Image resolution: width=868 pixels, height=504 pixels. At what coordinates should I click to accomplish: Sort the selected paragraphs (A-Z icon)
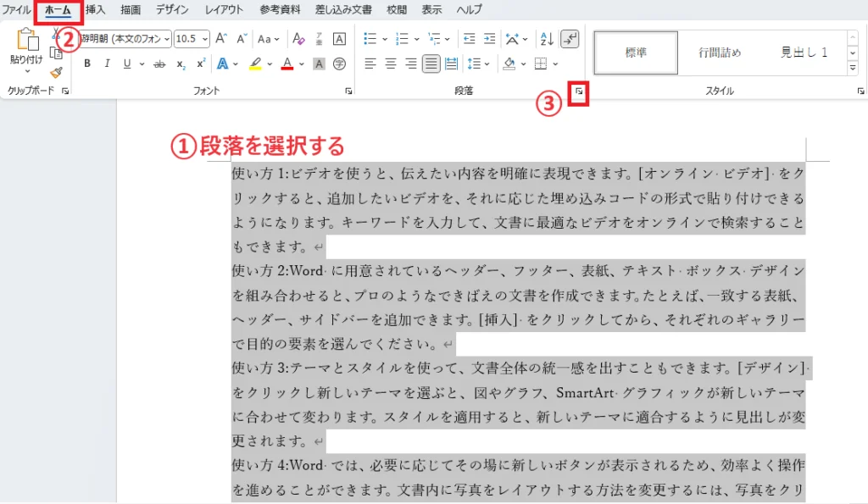pyautogui.click(x=547, y=39)
